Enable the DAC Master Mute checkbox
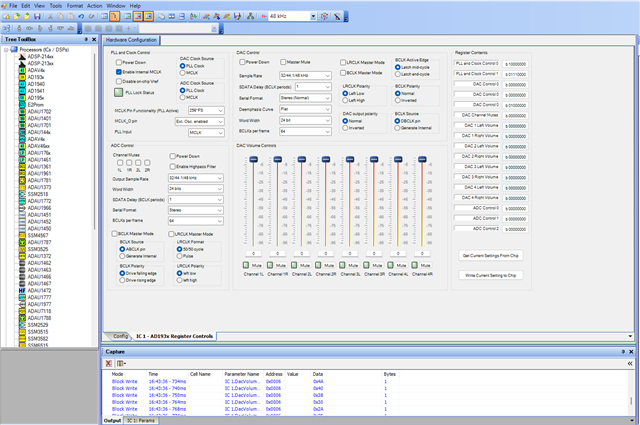This screenshot has height=425, width=640. pos(283,62)
